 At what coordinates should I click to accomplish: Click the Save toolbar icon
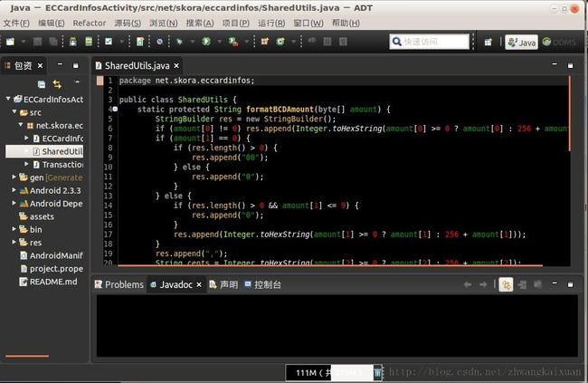point(37,42)
